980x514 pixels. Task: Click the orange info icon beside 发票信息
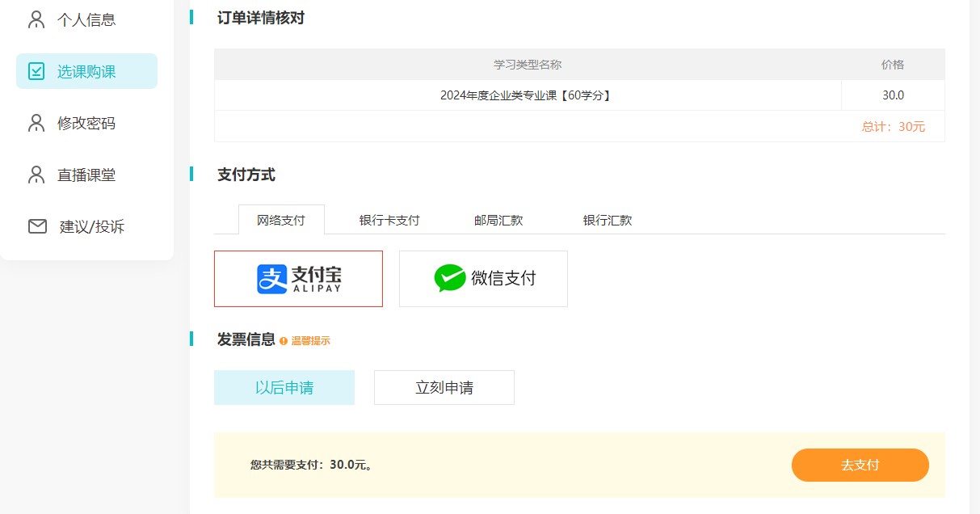coord(282,340)
